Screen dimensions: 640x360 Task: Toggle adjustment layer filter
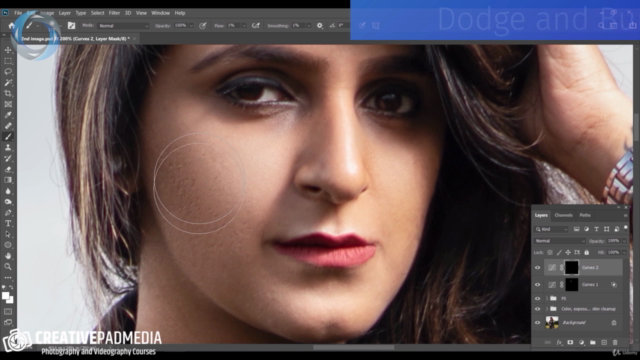coord(587,229)
